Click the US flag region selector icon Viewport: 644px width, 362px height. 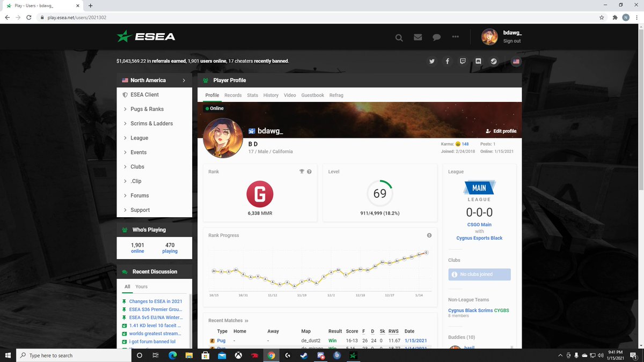click(516, 61)
